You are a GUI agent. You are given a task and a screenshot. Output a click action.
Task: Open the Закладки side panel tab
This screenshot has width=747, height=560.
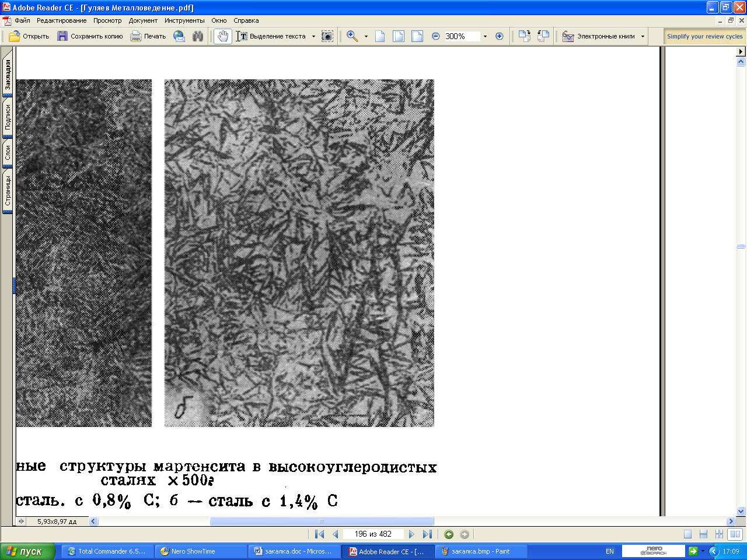(8, 75)
